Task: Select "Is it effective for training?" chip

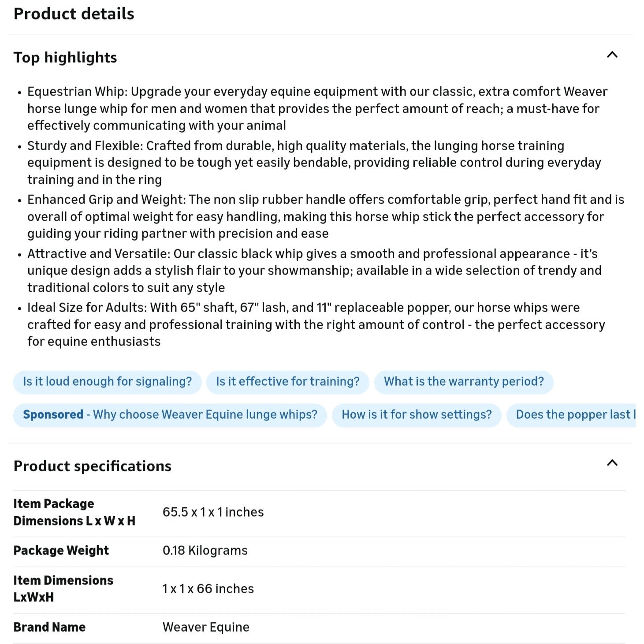Action: coord(287,382)
